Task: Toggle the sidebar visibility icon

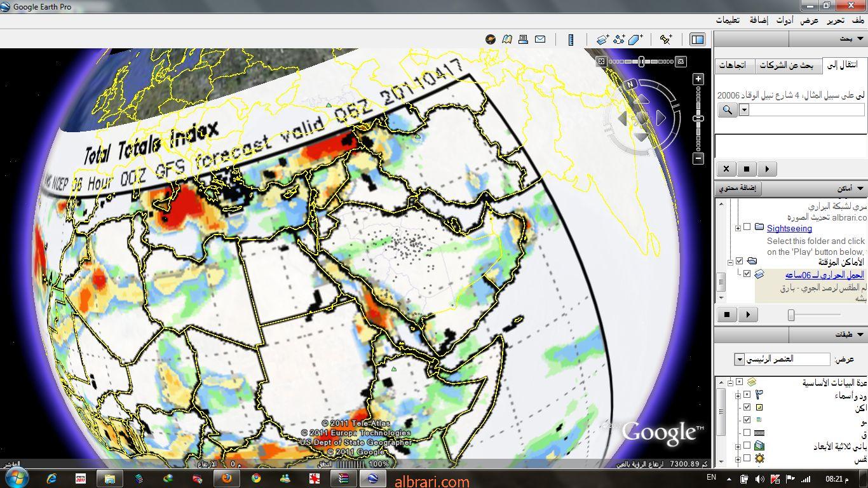Action: coord(697,39)
